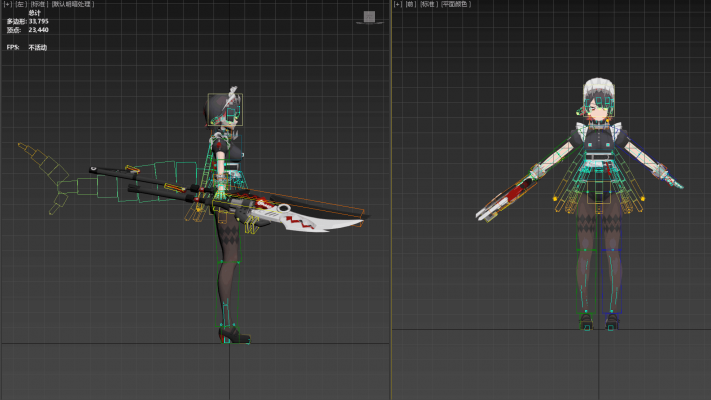Select the character's head in the front viewport
Image resolution: width=711 pixels, height=400 pixels.
point(599,108)
